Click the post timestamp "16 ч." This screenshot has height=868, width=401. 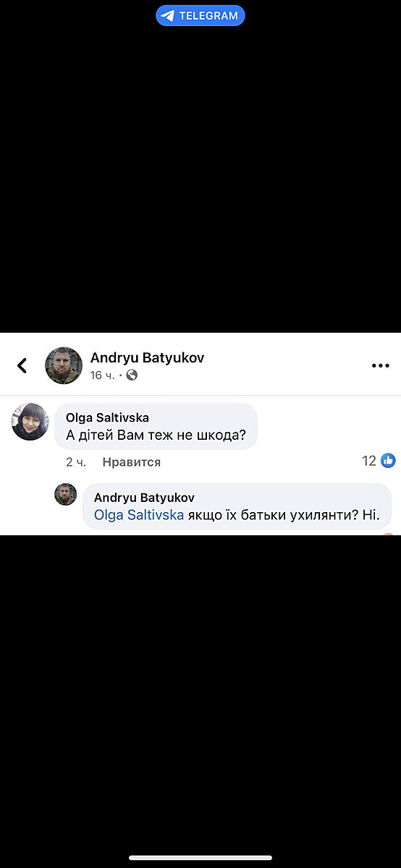(102, 375)
